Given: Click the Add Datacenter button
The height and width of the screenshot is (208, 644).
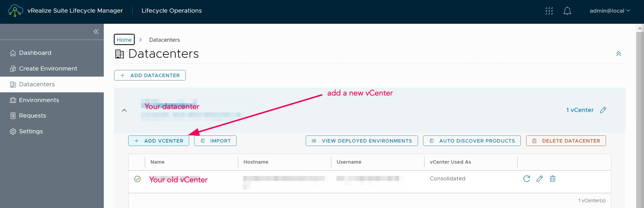Looking at the screenshot, I should 150,75.
